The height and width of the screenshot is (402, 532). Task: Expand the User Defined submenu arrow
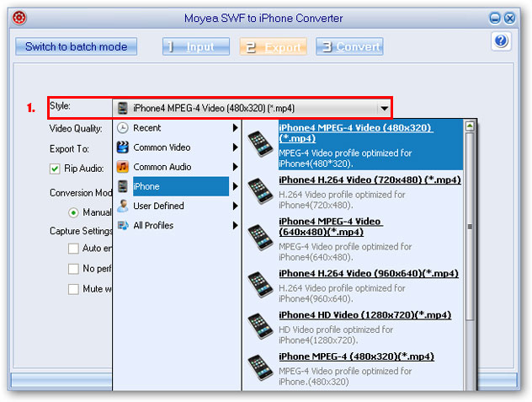coord(235,206)
